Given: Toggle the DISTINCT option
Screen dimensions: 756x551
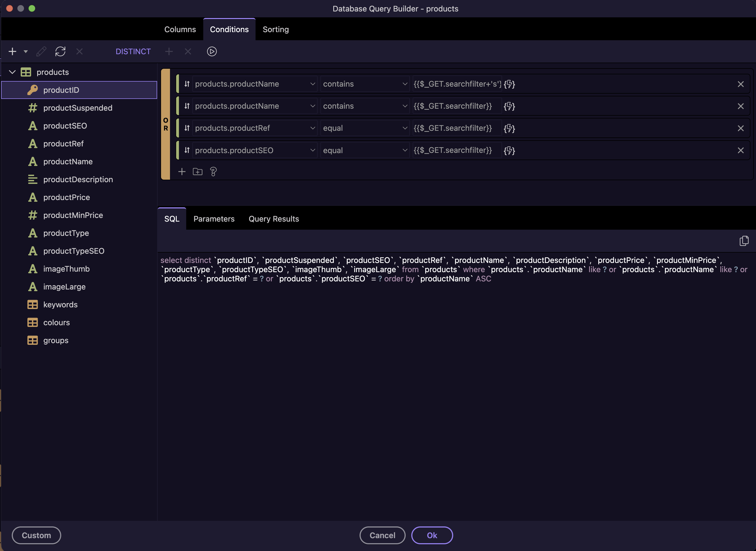Looking at the screenshot, I should [x=133, y=51].
